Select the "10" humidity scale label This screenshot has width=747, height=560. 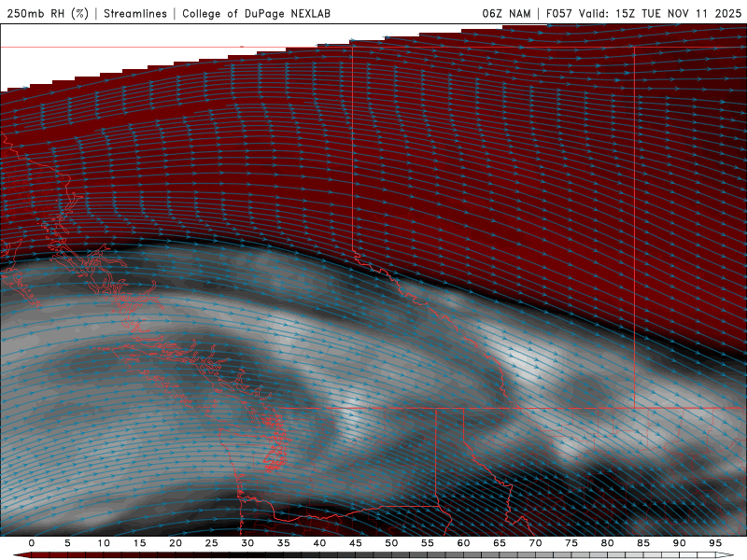(104, 543)
